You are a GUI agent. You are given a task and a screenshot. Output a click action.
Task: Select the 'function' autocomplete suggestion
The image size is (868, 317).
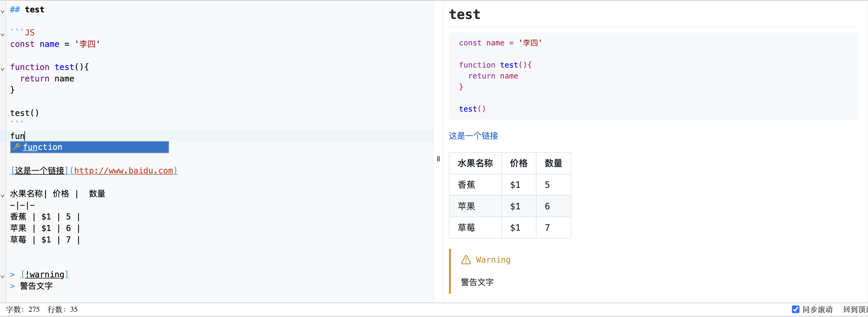click(90, 147)
